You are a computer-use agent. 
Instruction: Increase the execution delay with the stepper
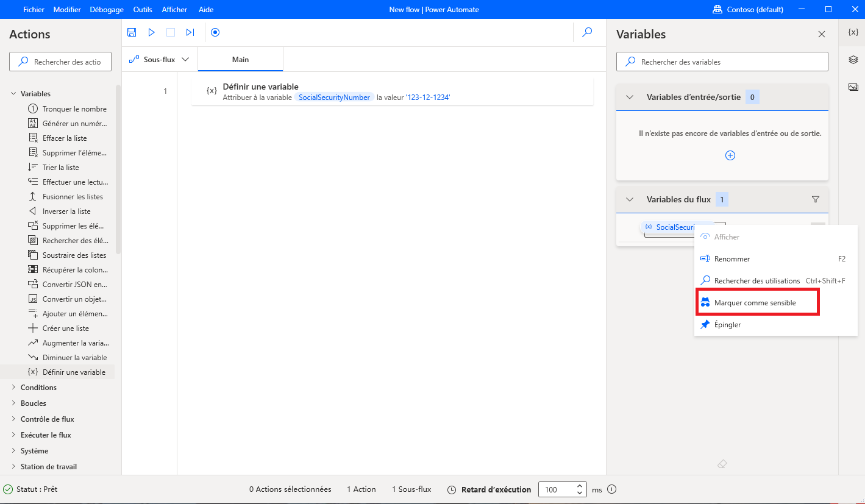click(x=579, y=486)
